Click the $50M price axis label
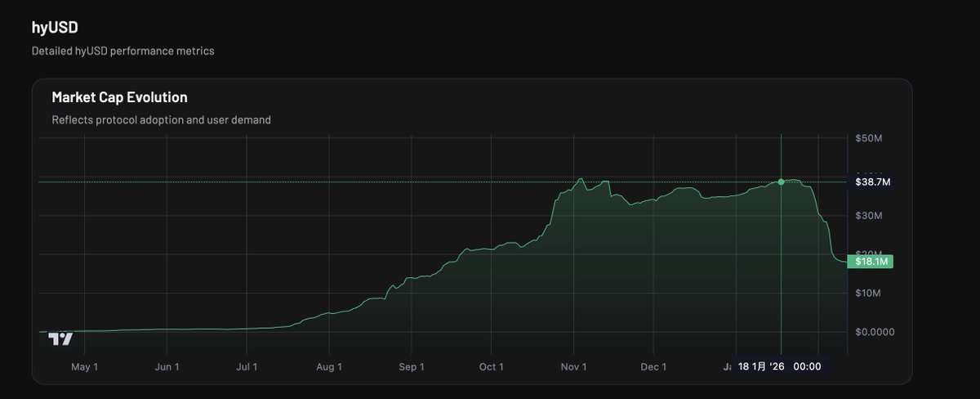This screenshot has height=399, width=980. pyautogui.click(x=869, y=139)
